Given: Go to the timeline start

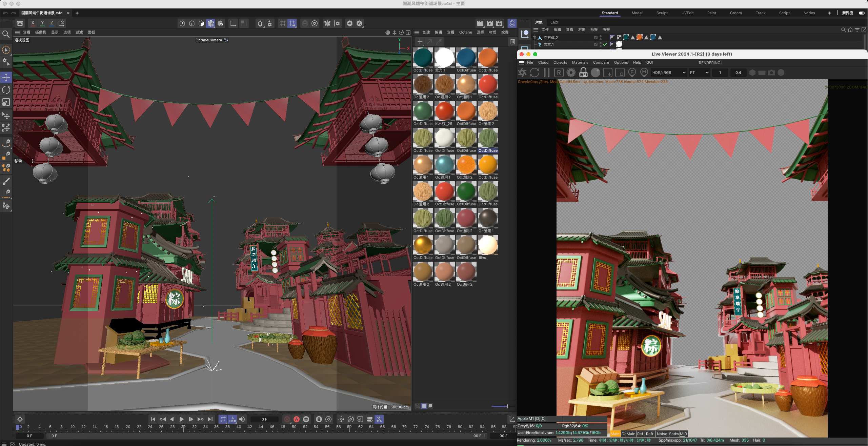Looking at the screenshot, I should coord(153,419).
